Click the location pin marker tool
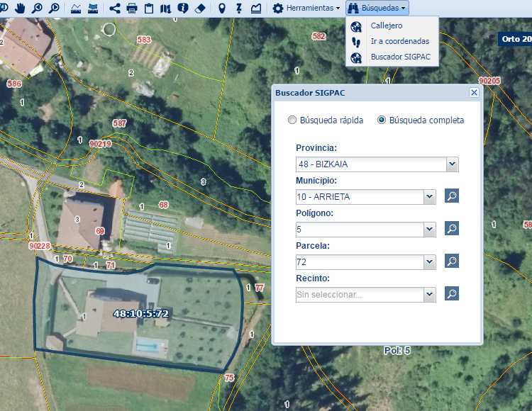 pyautogui.click(x=222, y=9)
